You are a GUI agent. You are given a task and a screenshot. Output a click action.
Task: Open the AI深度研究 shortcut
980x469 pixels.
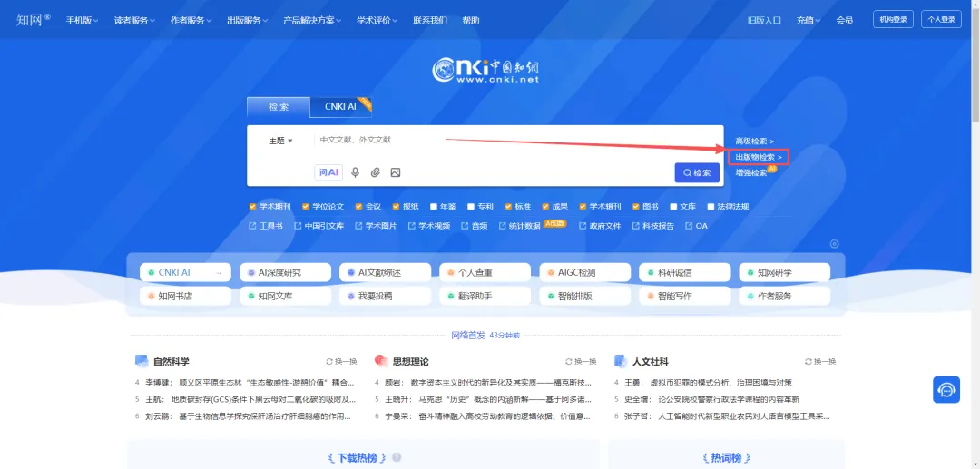tap(285, 272)
